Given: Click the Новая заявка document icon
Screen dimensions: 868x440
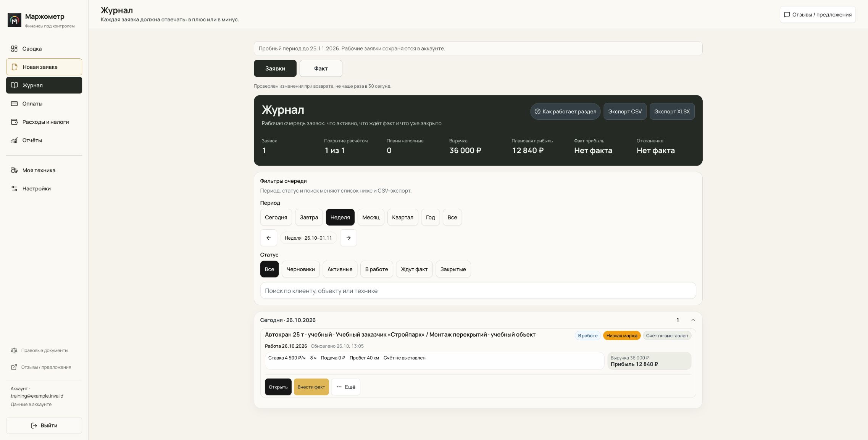Looking at the screenshot, I should tap(15, 67).
